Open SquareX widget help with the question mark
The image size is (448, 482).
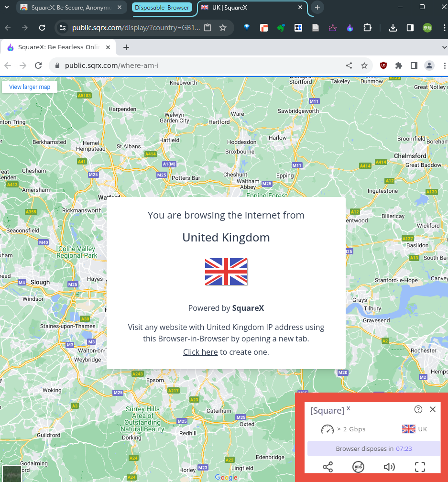[418, 409]
